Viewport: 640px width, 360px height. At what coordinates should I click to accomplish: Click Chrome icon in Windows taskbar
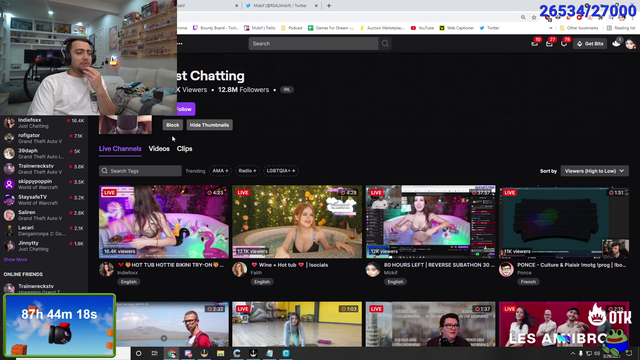[x=172, y=353]
